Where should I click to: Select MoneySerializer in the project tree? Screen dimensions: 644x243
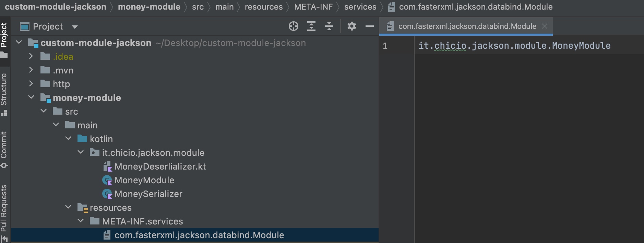[148, 194]
